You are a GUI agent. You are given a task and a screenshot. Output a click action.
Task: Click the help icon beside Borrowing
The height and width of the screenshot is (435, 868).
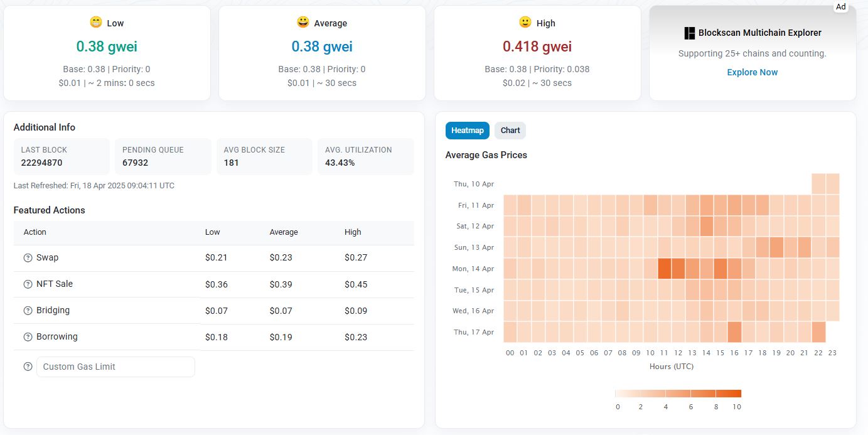(28, 337)
